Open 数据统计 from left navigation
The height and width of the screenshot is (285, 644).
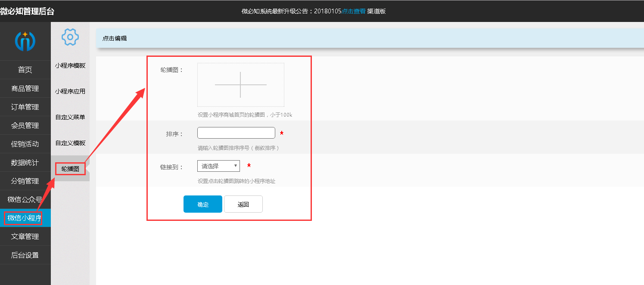point(25,162)
